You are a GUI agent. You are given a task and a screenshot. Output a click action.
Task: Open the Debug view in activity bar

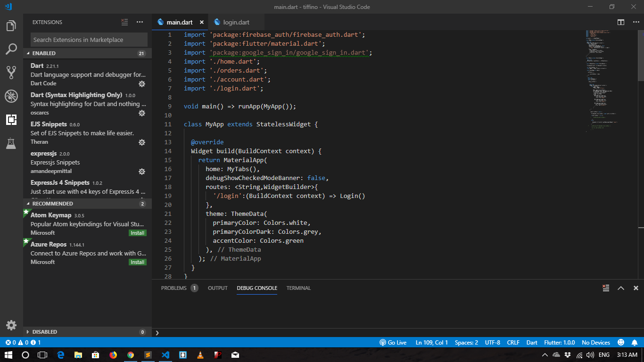(x=11, y=96)
